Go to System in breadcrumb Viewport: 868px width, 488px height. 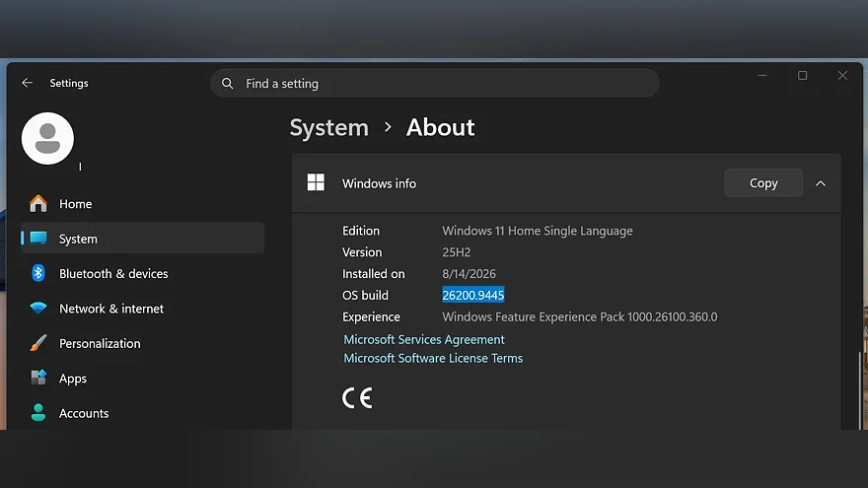pos(328,128)
